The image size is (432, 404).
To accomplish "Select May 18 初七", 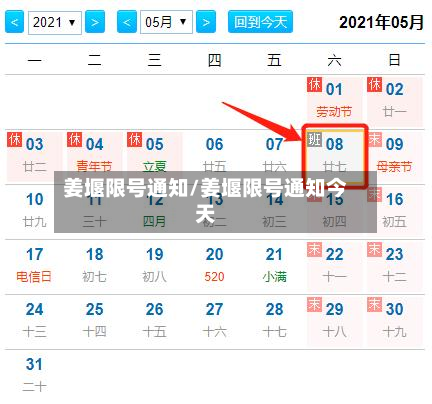I will click(95, 266).
